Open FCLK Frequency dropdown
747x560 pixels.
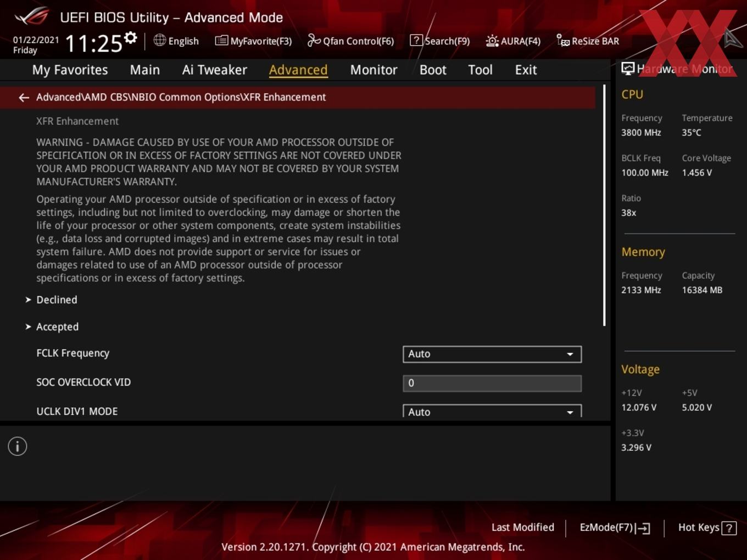coord(492,354)
